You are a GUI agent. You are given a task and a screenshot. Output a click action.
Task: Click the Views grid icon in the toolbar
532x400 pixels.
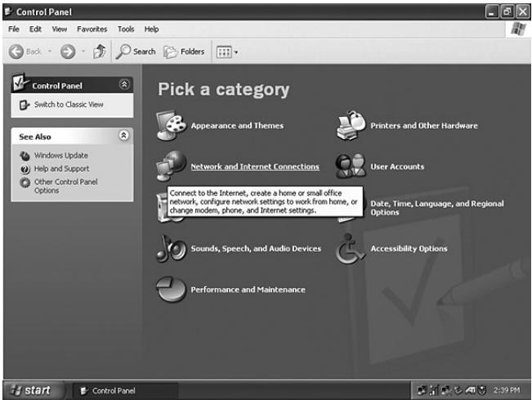coord(224,52)
